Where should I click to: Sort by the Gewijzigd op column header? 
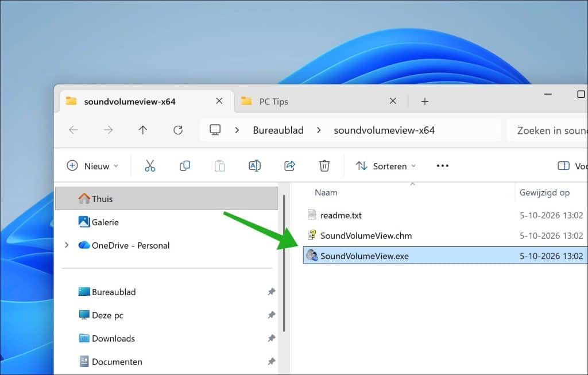(544, 192)
